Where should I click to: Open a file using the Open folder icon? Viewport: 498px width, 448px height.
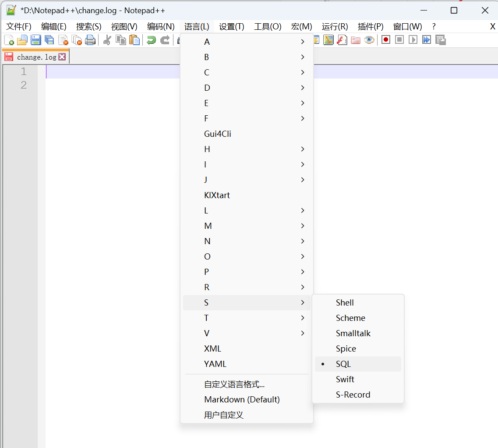point(22,40)
